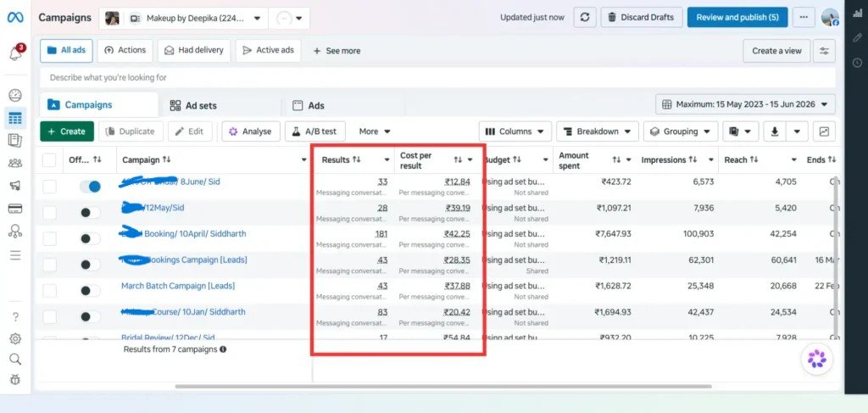
Task: Open Search magnifier in sidebar
Action: (15, 360)
